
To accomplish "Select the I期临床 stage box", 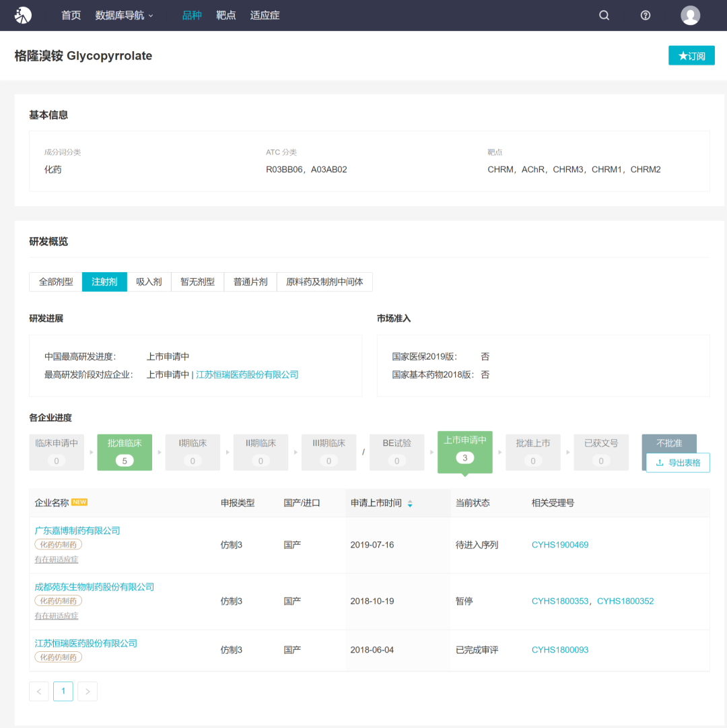I will point(193,452).
